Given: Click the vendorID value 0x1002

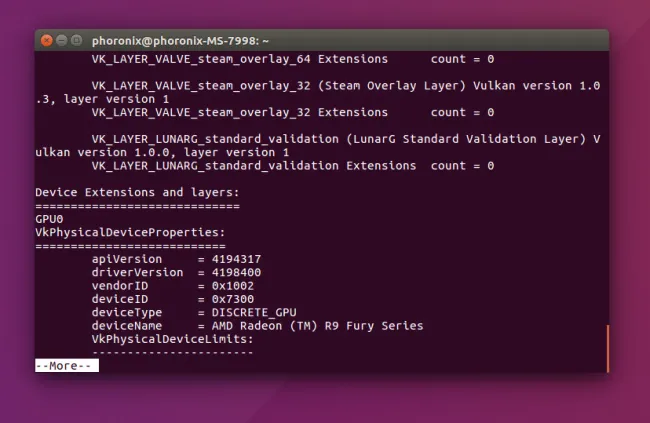Looking at the screenshot, I should tap(233, 286).
